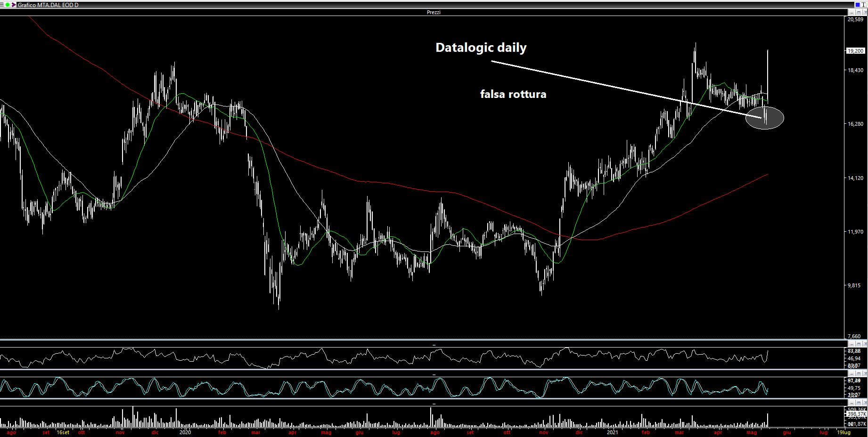868x437 pixels.
Task: Minimize the indicator pane showing 46,94
Action: [852, 344]
